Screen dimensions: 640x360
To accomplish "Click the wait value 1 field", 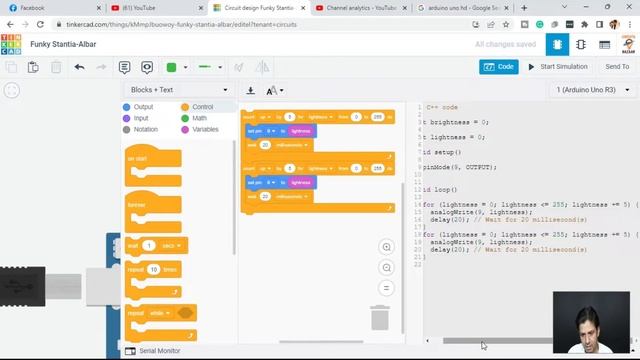I will click(149, 246).
